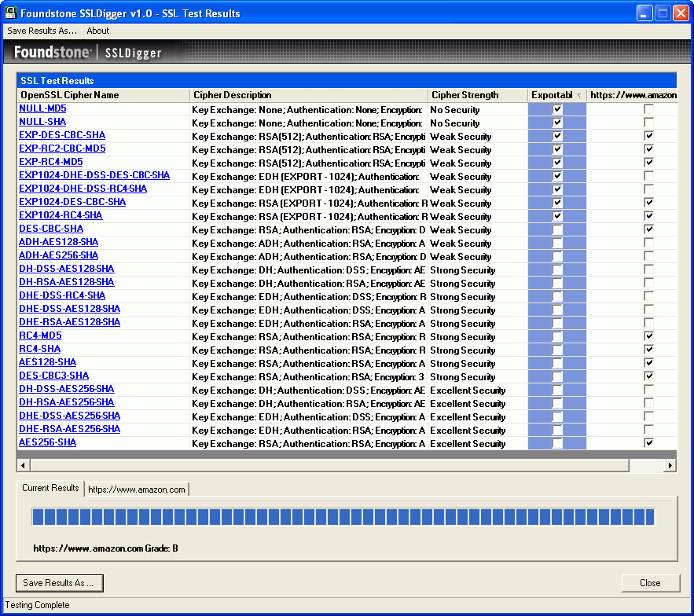The image size is (694, 616).
Task: Open the Save Results As... menu
Action: tap(41, 31)
